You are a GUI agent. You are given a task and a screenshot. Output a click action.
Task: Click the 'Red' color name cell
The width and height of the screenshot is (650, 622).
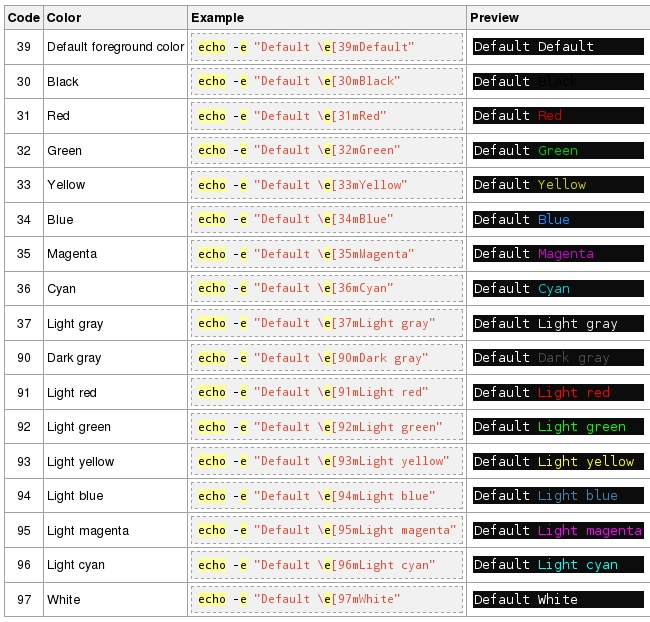pyautogui.click(x=115, y=116)
